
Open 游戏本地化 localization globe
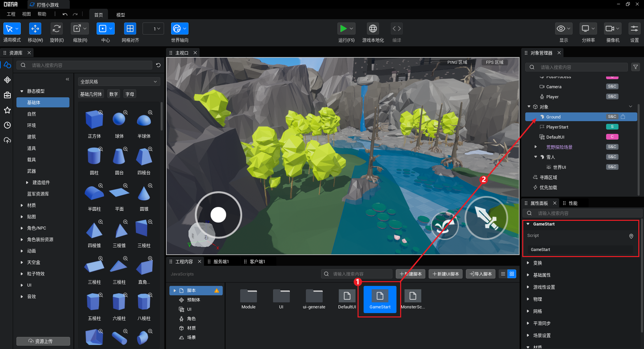pyautogui.click(x=373, y=29)
